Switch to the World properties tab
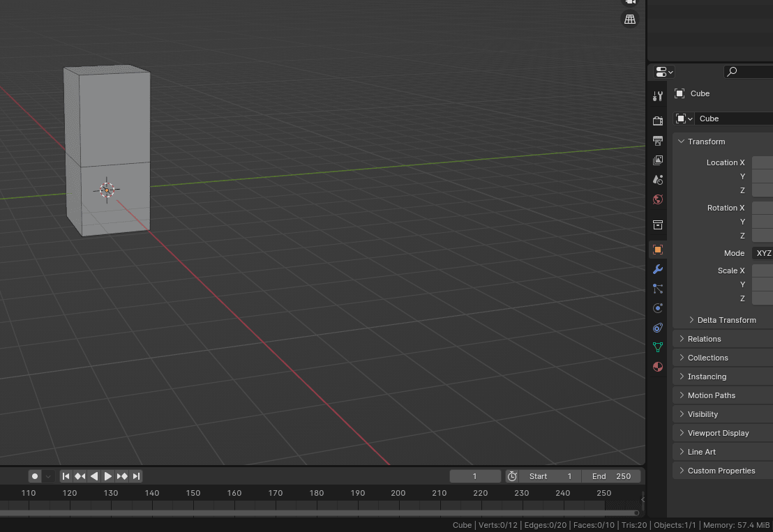Image resolution: width=773 pixels, height=532 pixels. click(657, 199)
